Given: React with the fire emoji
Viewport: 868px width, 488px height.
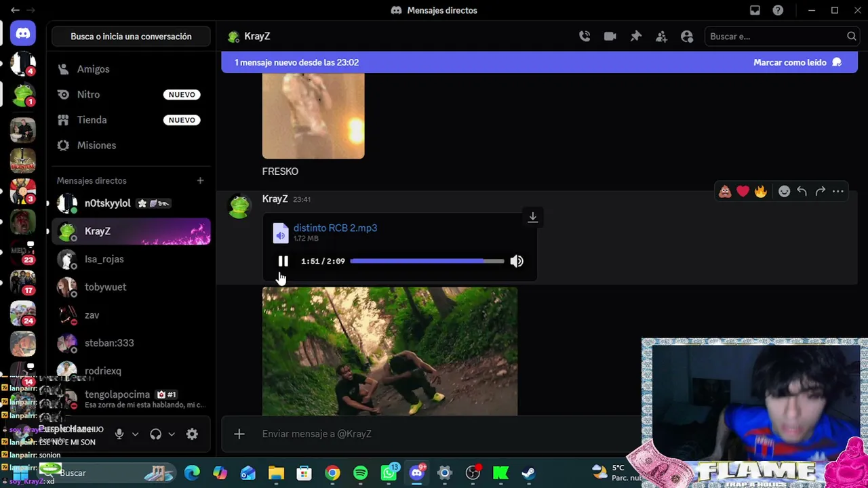Looking at the screenshot, I should coord(760,192).
